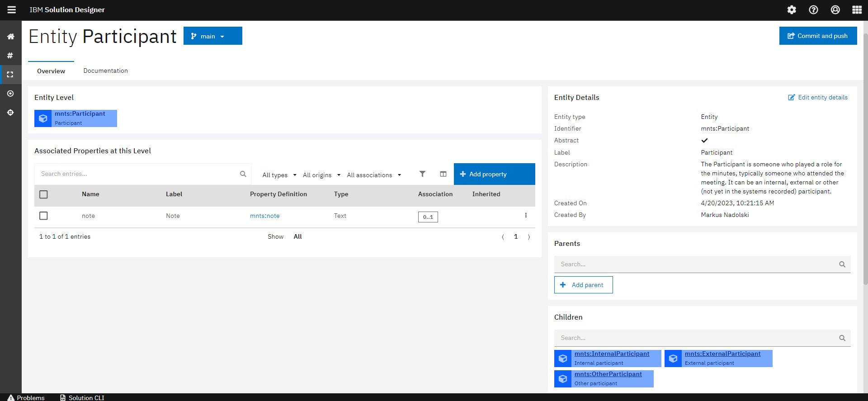Click the Parents search field

pyautogui.click(x=696, y=264)
